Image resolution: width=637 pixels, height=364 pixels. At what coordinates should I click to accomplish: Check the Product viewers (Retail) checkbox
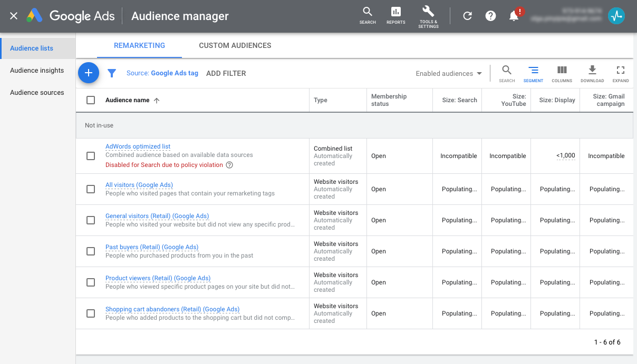(x=91, y=282)
